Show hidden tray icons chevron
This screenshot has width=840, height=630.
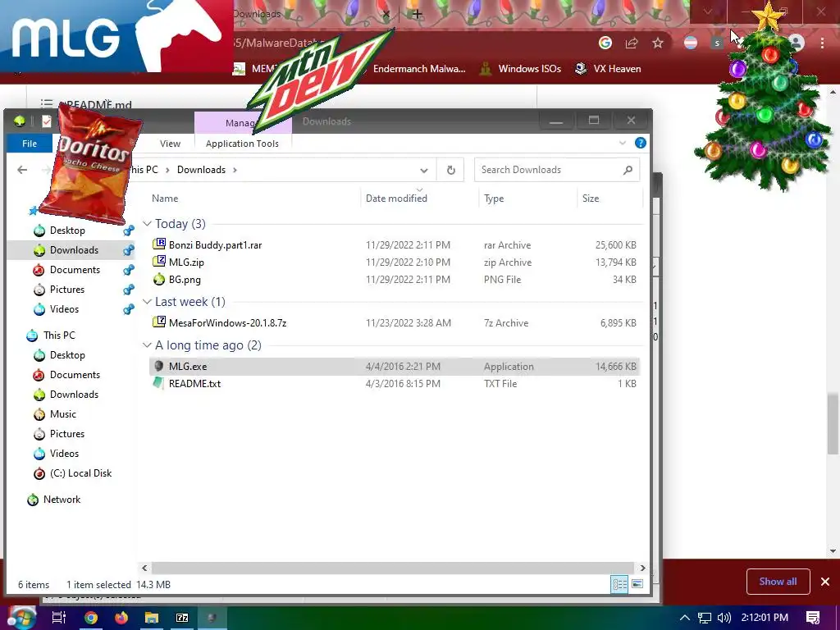point(685,618)
